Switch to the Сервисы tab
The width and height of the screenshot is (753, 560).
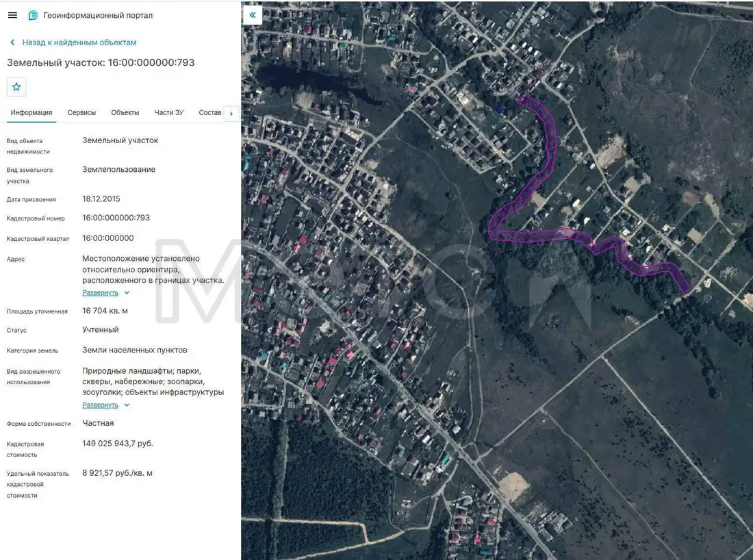pos(81,112)
